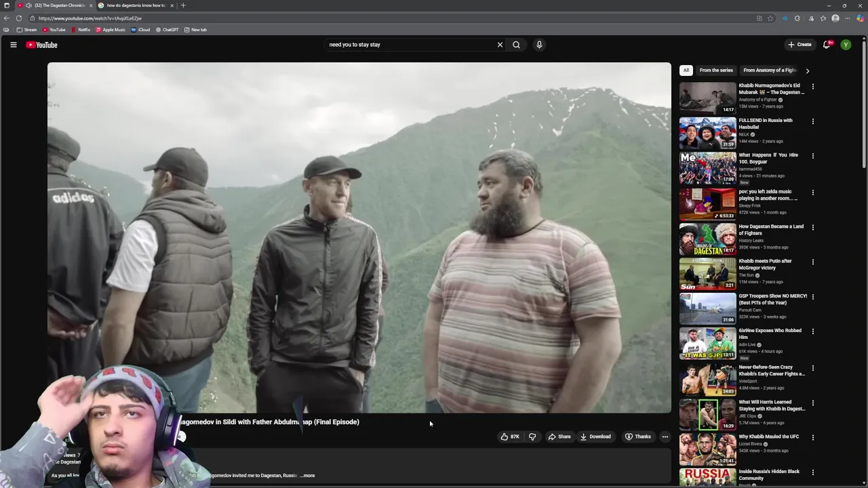Add page to favorites star icon
The width and height of the screenshot is (868, 488).
click(x=770, y=18)
